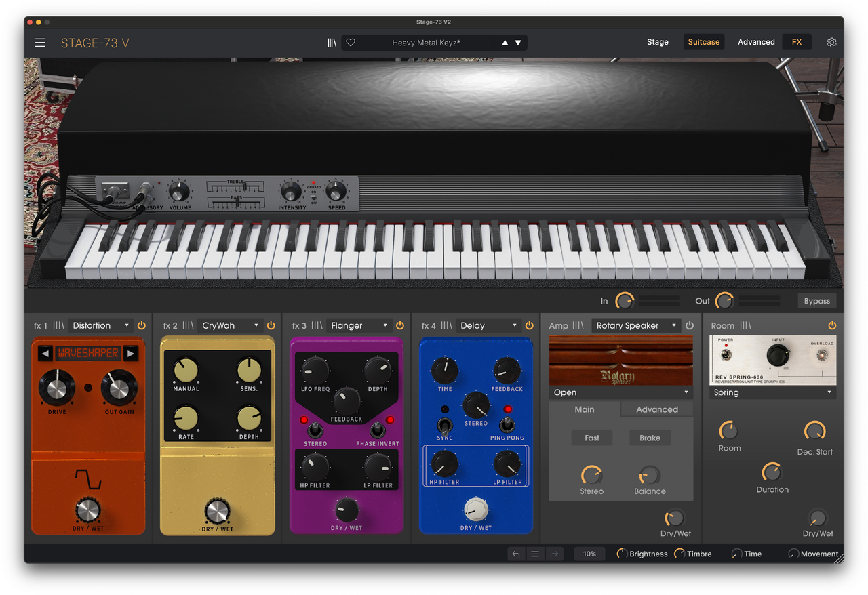The width and height of the screenshot is (868, 595).
Task: Click the Brightness macro knob
Action: click(x=622, y=554)
